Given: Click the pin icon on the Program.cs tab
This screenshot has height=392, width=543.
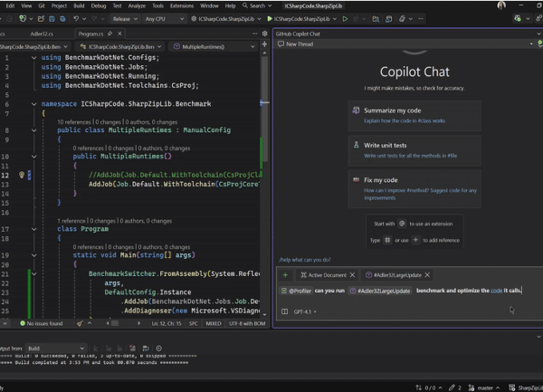Looking at the screenshot, I should click(110, 33).
